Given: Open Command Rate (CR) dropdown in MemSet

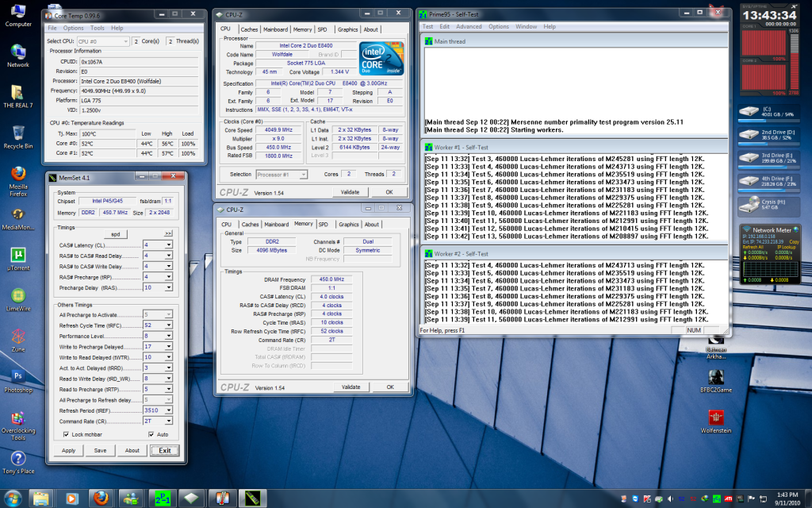Looking at the screenshot, I should [158, 421].
